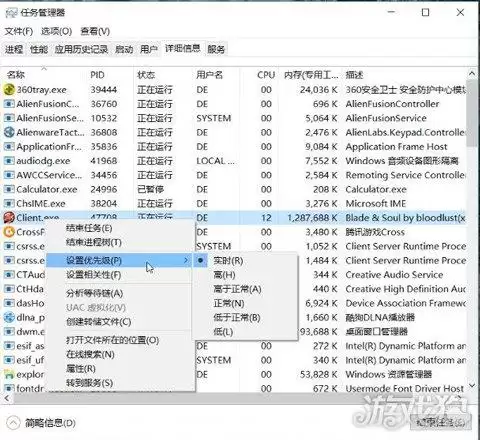Viewport: 480px width, 440px height.
Task: Select the Calculator.exe status 已暂停 cell
Action: point(150,189)
